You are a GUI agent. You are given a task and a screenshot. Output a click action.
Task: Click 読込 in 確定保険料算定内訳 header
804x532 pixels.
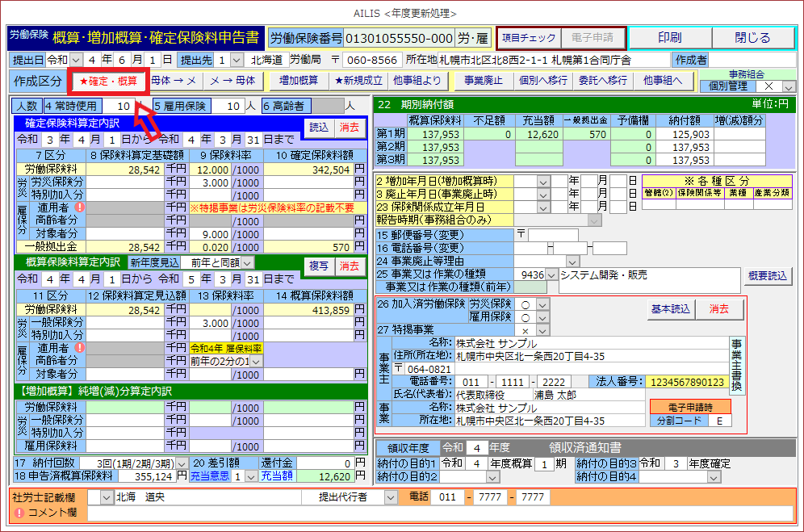click(x=318, y=127)
